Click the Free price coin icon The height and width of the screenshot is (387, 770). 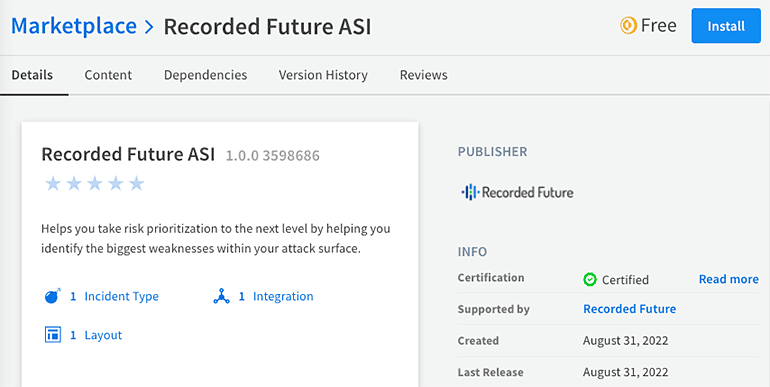(628, 26)
